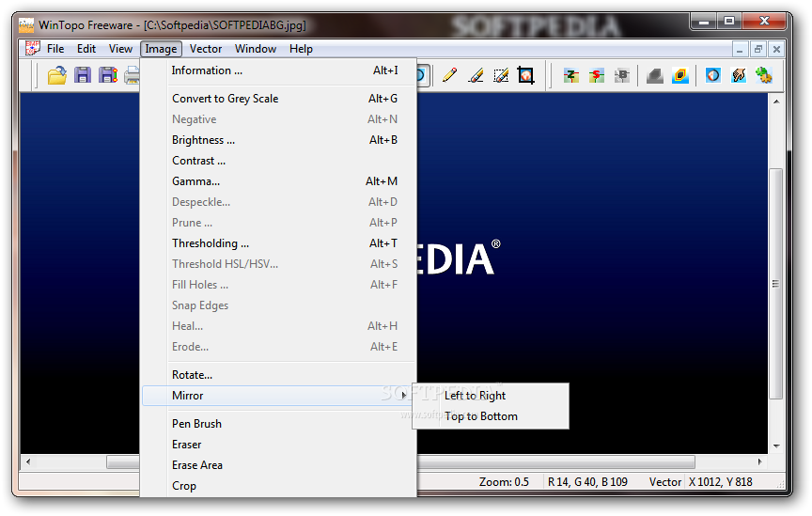The height and width of the screenshot is (516, 812).
Task: Select Pen Brush menu item
Action: [x=279, y=424]
